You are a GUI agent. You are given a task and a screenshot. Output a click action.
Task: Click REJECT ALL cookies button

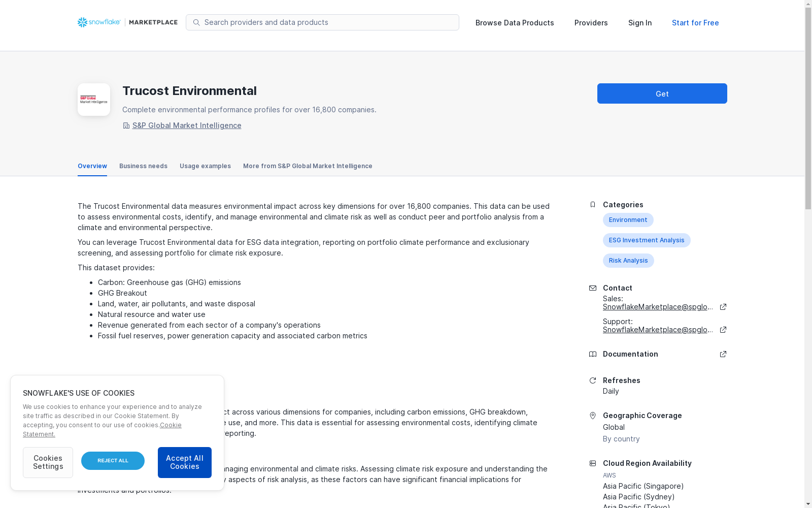pyautogui.click(x=113, y=461)
